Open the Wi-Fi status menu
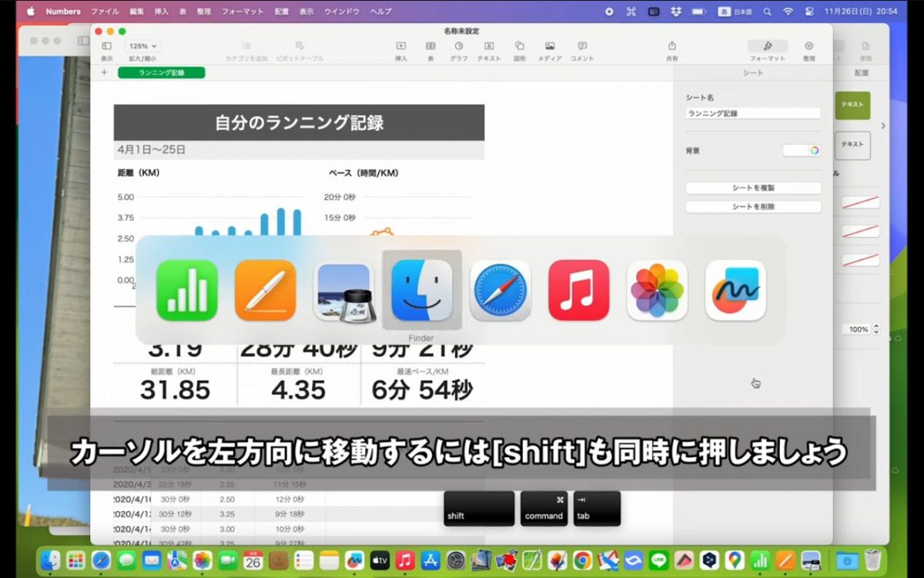Image resolution: width=924 pixels, height=578 pixels. (x=788, y=12)
